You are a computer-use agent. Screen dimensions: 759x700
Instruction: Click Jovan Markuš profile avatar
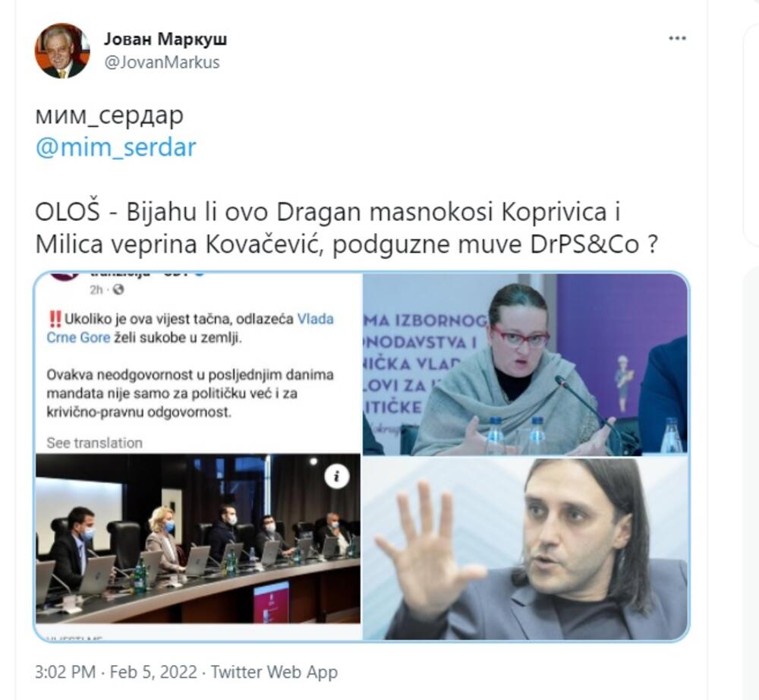[x=62, y=51]
